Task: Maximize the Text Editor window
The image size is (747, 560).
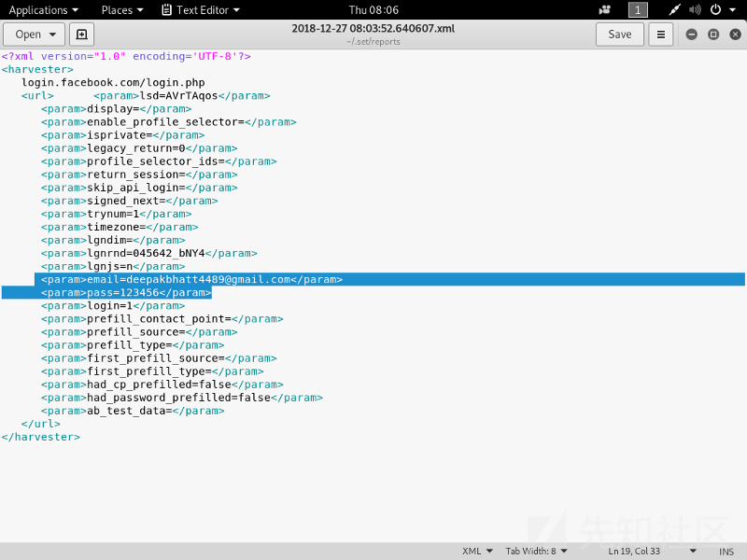Action: pyautogui.click(x=713, y=35)
